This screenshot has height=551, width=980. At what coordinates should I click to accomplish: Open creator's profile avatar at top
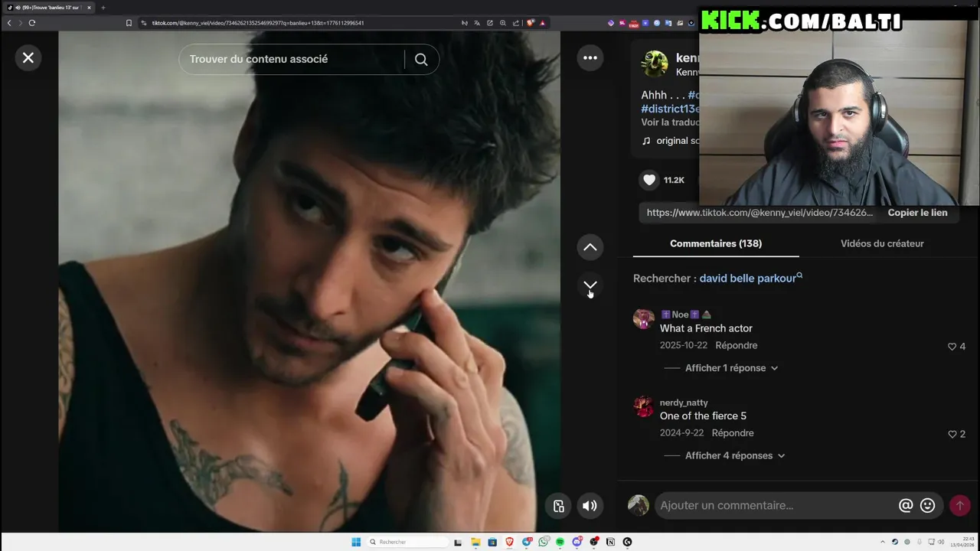[655, 64]
